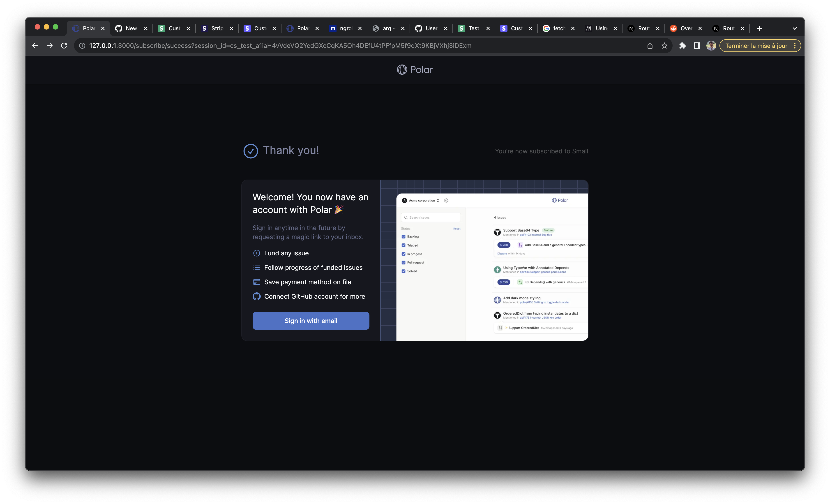Uncheck the Triaged status filter
This screenshot has height=504, width=830.
click(403, 245)
